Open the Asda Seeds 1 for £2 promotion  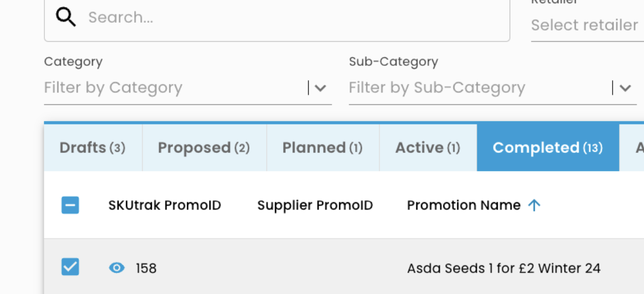(x=503, y=268)
